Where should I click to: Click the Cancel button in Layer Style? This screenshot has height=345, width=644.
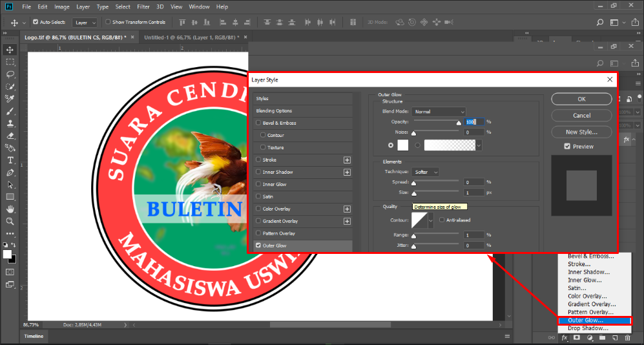581,116
